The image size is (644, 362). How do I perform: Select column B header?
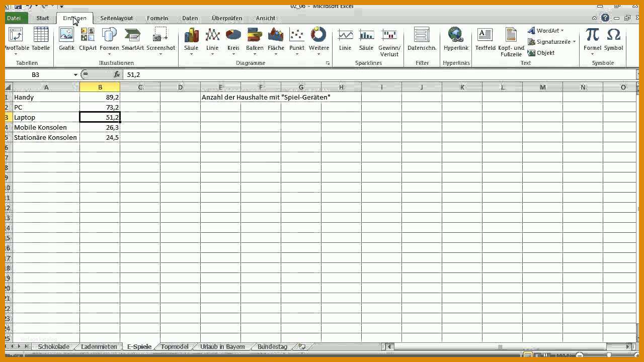coord(100,87)
